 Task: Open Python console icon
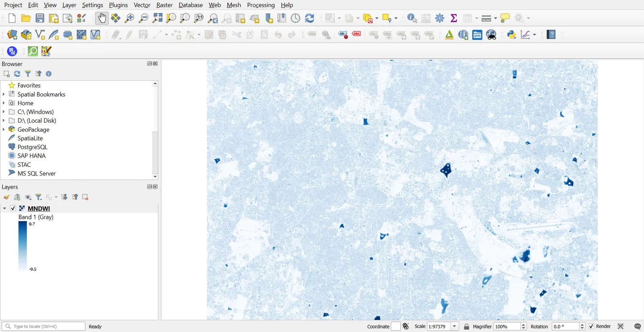click(512, 35)
